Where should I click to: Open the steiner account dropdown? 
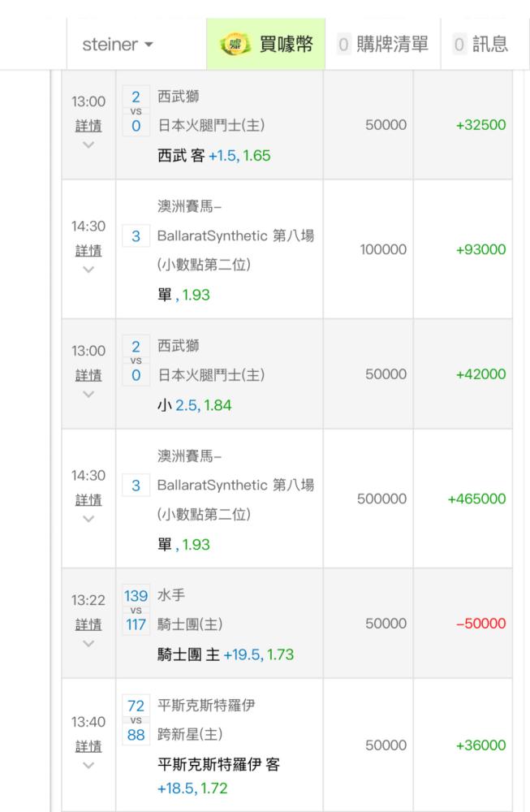[117, 45]
